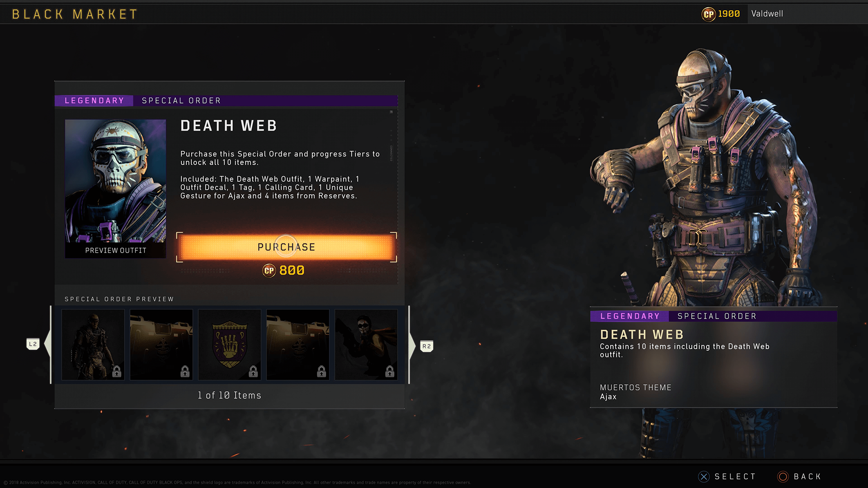Select the Special Order tab label
This screenshot has width=868, height=488.
[x=181, y=101]
